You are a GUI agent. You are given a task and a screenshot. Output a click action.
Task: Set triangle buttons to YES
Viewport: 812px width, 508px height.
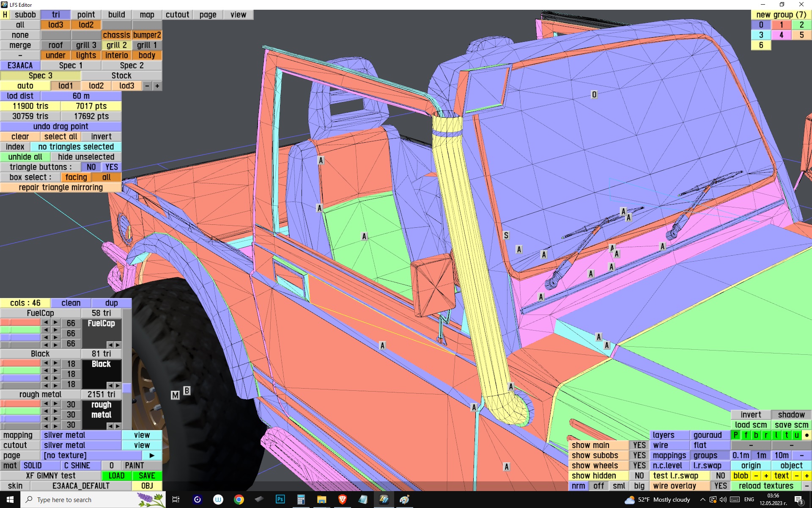coord(111,167)
